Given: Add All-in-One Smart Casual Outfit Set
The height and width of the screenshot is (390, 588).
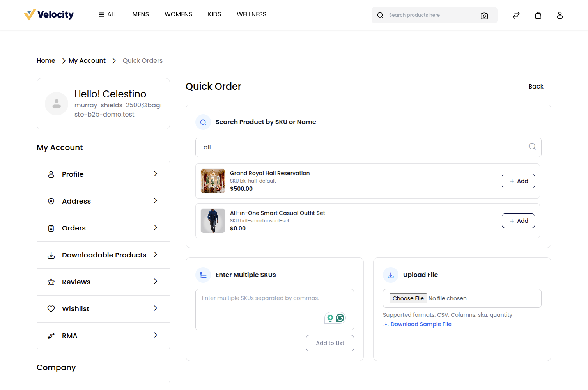Looking at the screenshot, I should [518, 221].
